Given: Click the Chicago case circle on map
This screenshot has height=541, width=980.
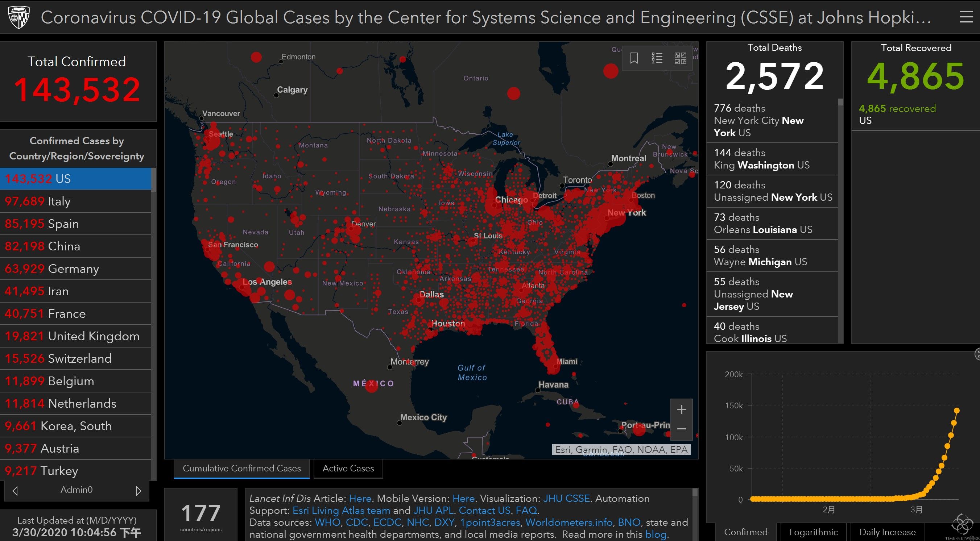Looking at the screenshot, I should click(494, 206).
